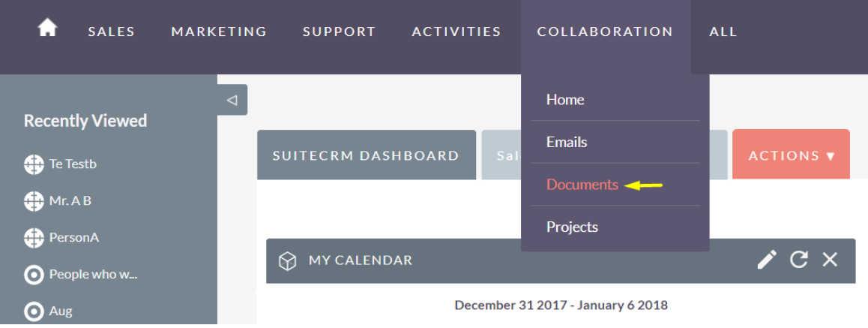Click the All navigation menu
The width and height of the screenshot is (868, 328).
pos(723,32)
